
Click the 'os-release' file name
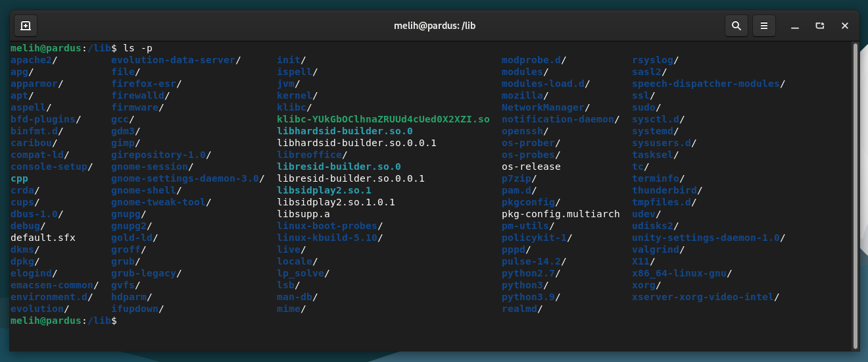[x=531, y=167]
